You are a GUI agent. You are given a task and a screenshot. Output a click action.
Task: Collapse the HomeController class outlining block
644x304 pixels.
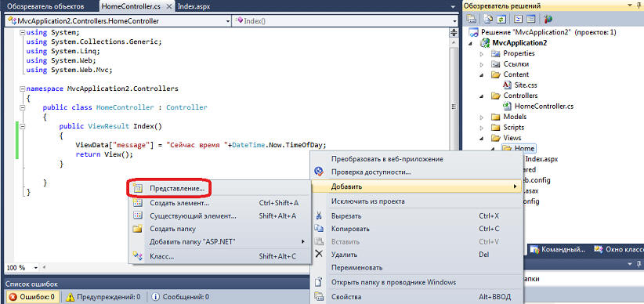[x=23, y=107]
